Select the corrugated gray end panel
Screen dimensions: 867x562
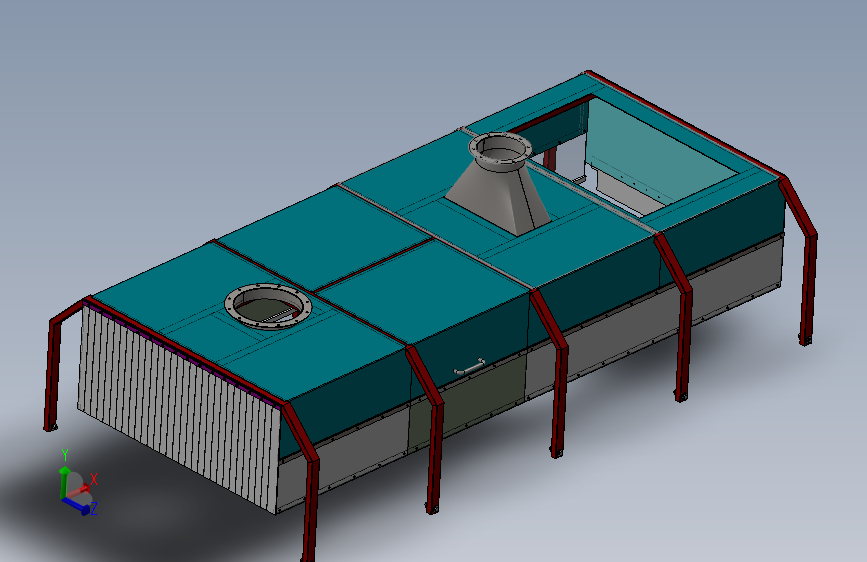(179, 408)
